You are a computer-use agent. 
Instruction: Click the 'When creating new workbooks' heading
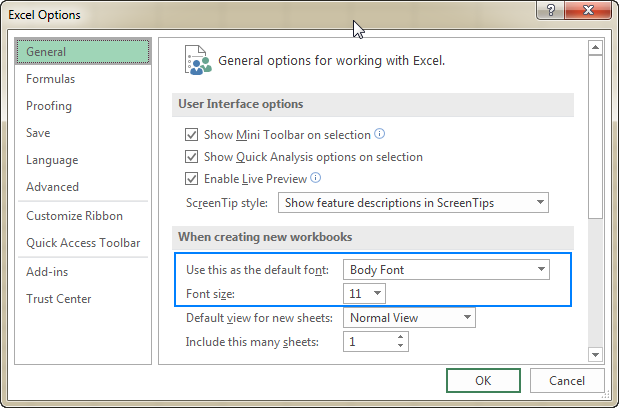point(265,237)
